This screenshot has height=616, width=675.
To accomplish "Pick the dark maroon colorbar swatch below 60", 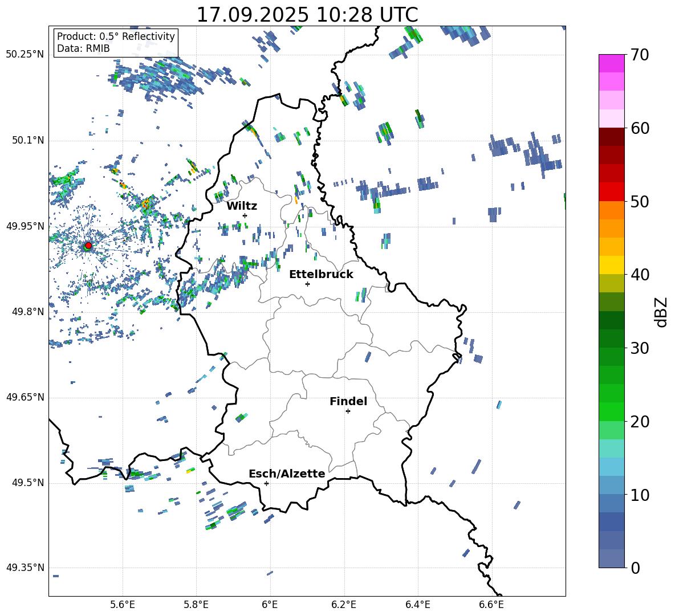I will 612,137.
